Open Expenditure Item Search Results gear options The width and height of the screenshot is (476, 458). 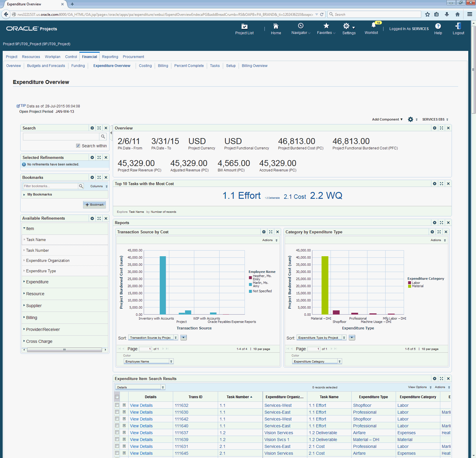pos(435,379)
